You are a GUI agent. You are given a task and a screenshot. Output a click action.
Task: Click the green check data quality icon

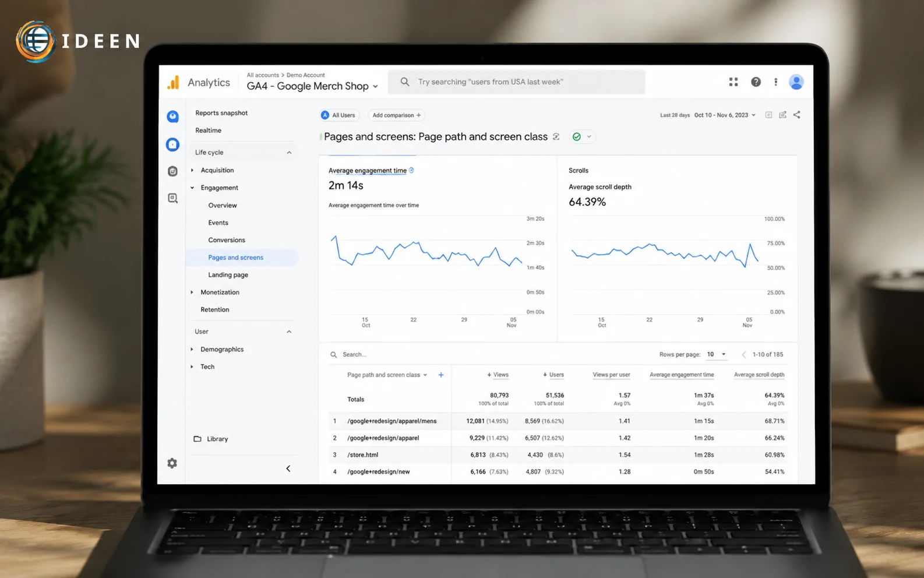577,137
